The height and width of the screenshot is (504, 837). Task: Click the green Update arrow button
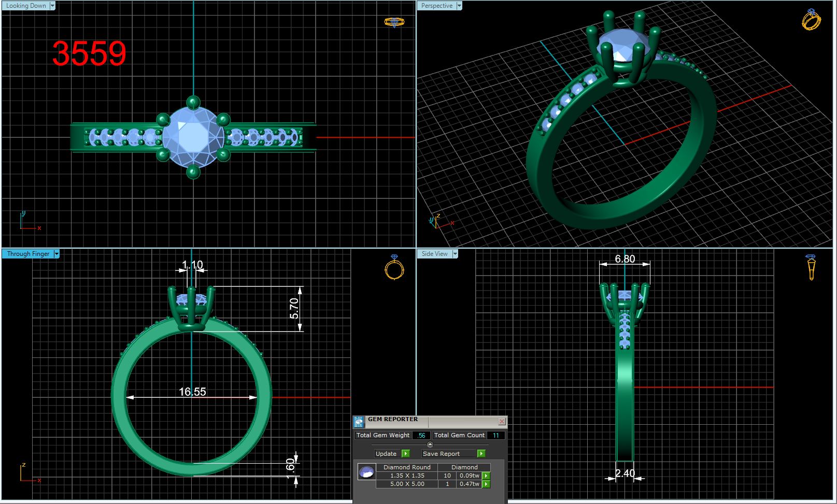pos(405,454)
